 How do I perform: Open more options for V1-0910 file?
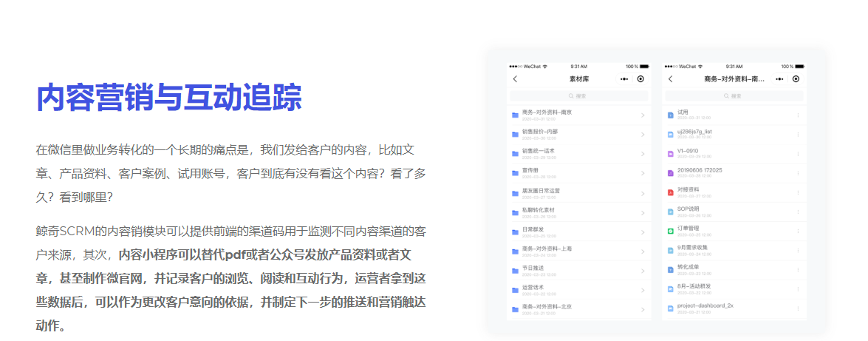click(798, 154)
